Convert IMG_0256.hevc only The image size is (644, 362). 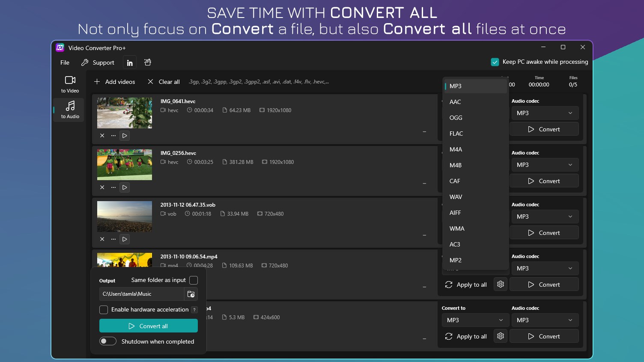(544, 181)
